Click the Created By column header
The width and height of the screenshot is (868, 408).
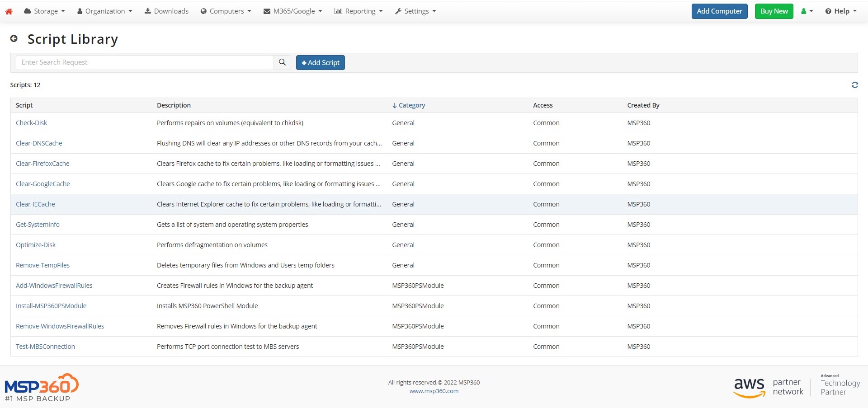pyautogui.click(x=643, y=105)
